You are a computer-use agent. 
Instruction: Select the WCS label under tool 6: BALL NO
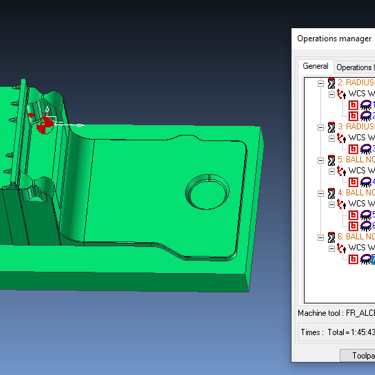point(361,248)
